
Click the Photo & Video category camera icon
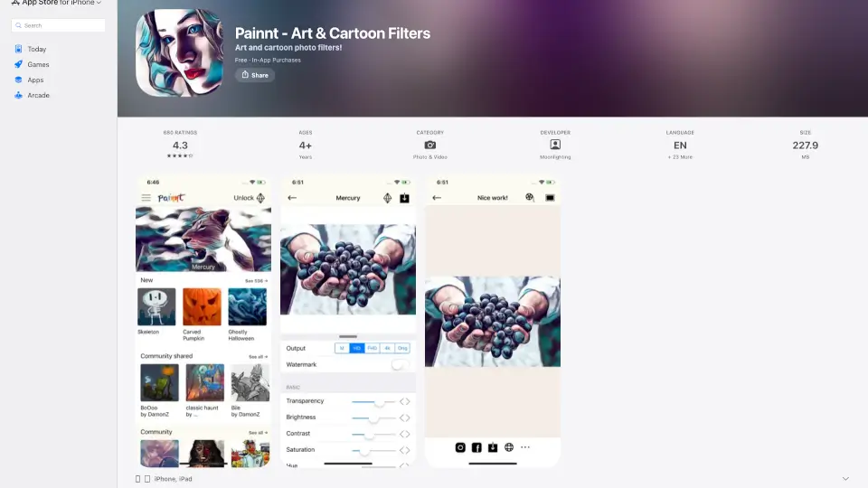[x=430, y=145]
